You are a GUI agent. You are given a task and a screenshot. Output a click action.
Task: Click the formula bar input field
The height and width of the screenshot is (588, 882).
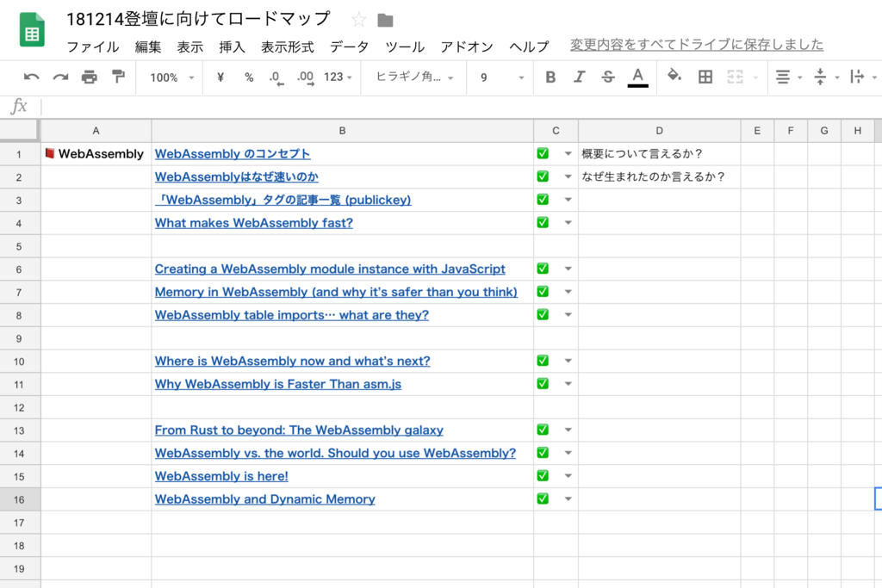pos(462,106)
